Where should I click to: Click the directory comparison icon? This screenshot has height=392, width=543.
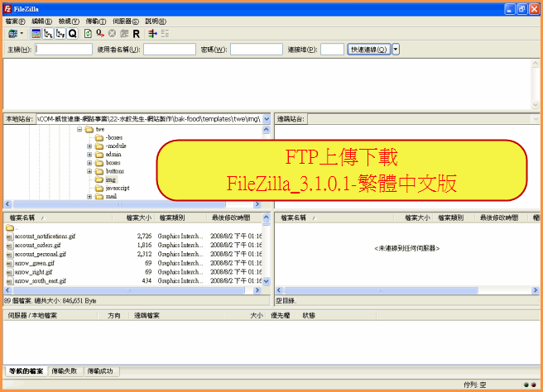click(x=164, y=34)
